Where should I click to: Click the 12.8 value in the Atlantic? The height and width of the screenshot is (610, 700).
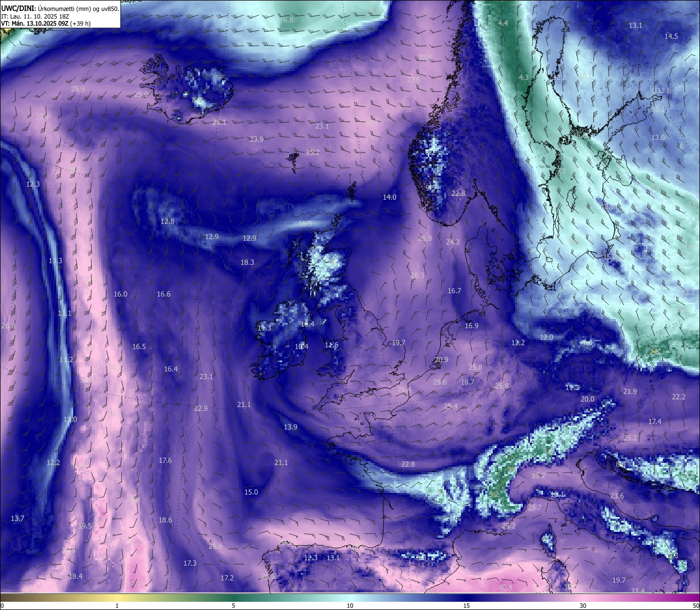[167, 221]
